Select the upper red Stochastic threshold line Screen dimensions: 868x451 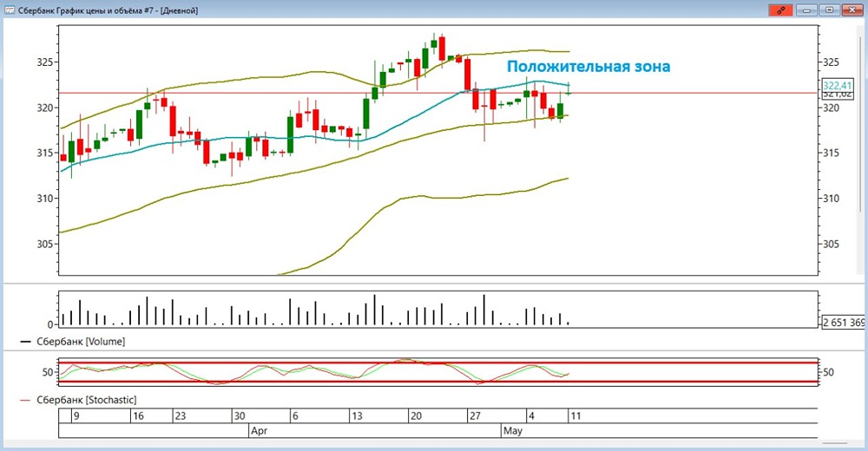click(x=437, y=363)
